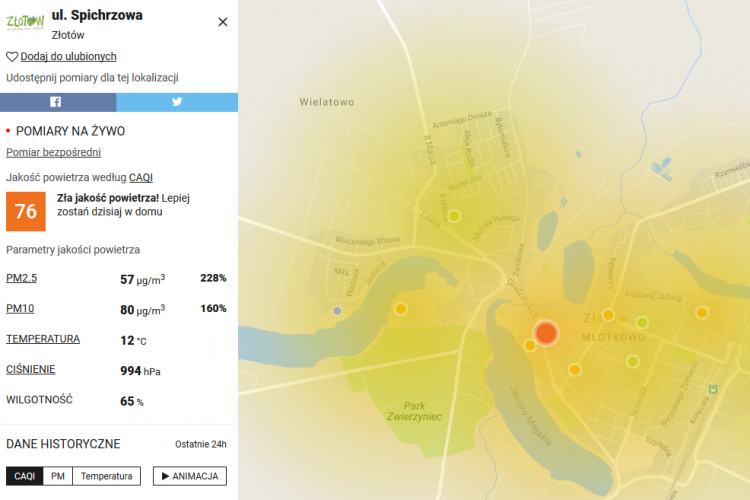Viewport: 750px width, 500px height.
Task: Click the 65 % humidity value
Action: point(132,401)
